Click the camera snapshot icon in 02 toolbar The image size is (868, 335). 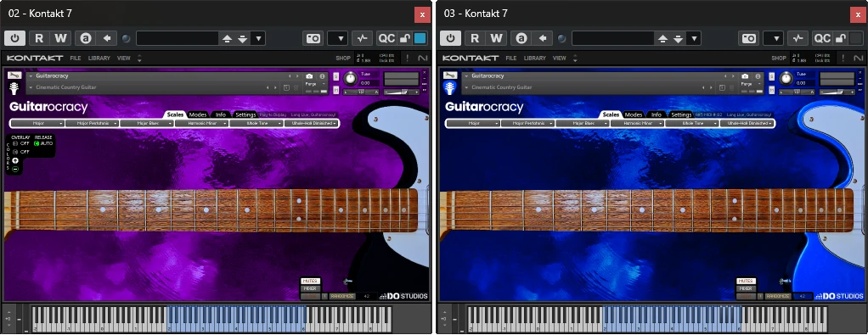point(313,38)
